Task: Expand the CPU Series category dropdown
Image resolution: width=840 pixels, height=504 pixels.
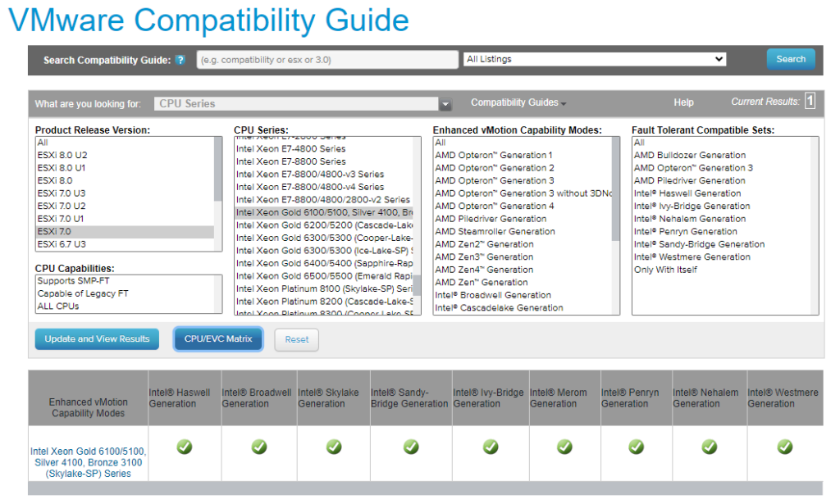Action: [445, 104]
